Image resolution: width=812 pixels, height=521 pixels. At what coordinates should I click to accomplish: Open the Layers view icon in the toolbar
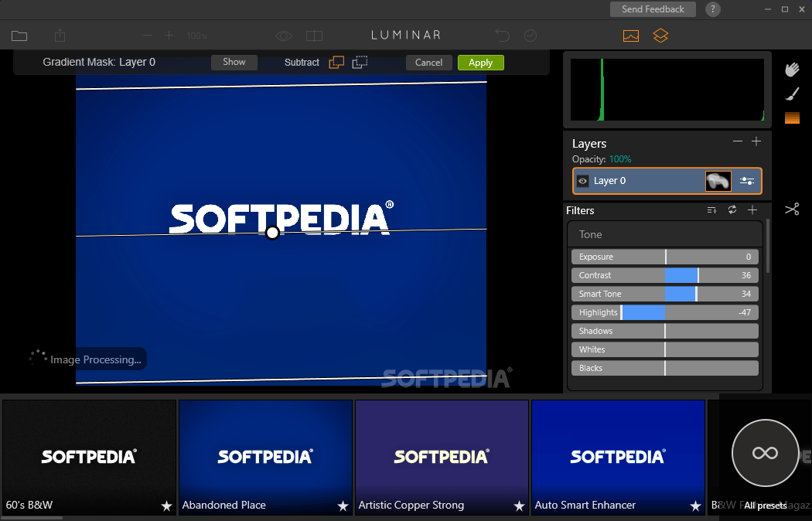(x=660, y=36)
